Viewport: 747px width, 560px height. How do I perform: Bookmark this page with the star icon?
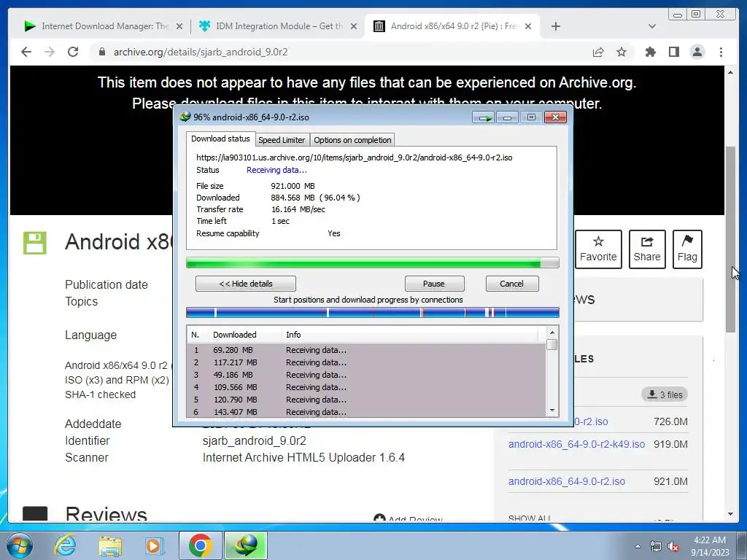tap(622, 52)
